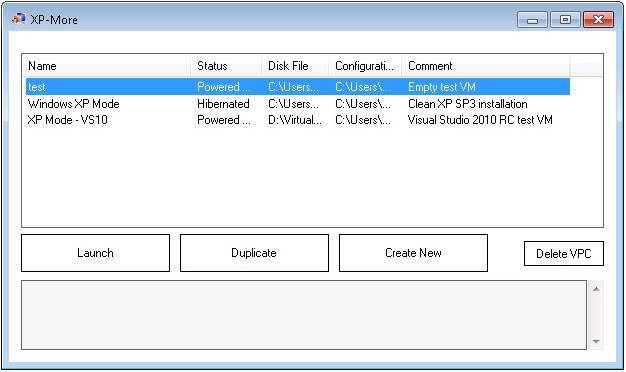This screenshot has width=626, height=372.
Task: Click scroll down arrow in log box
Action: click(x=596, y=341)
